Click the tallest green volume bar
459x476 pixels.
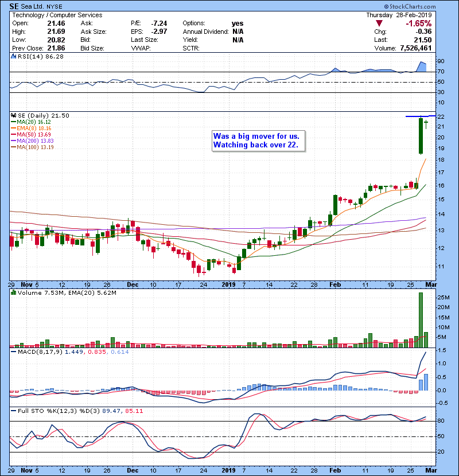421,320
